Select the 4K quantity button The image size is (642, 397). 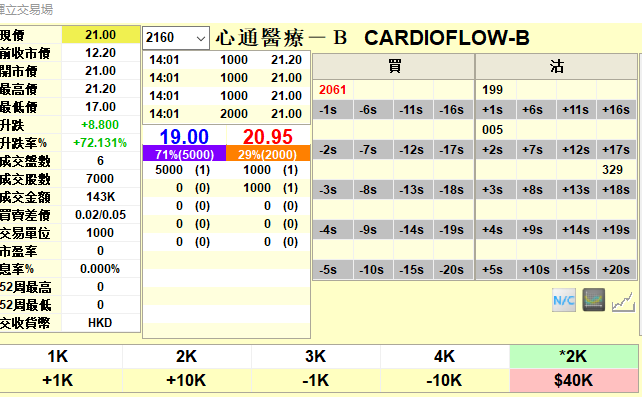(445, 356)
